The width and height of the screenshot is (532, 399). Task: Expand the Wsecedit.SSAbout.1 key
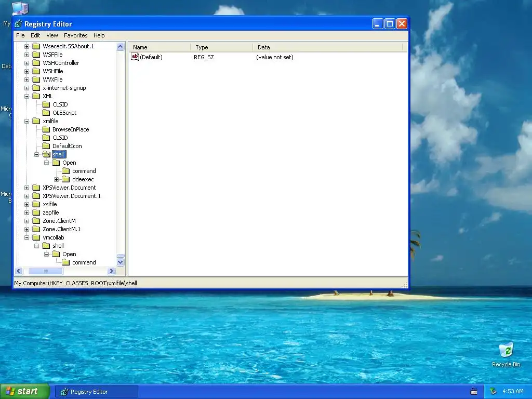(x=27, y=46)
